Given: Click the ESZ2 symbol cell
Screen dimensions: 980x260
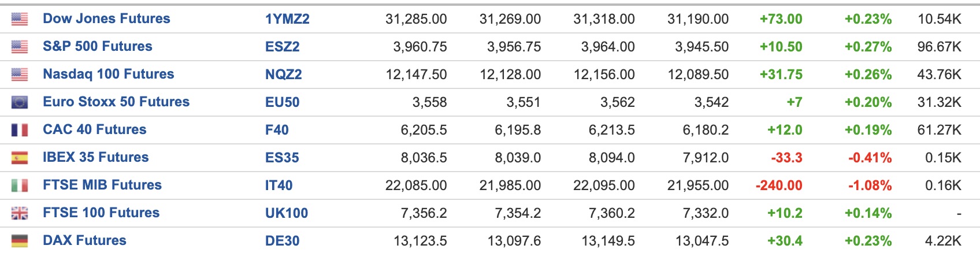Looking at the screenshot, I should [x=283, y=47].
